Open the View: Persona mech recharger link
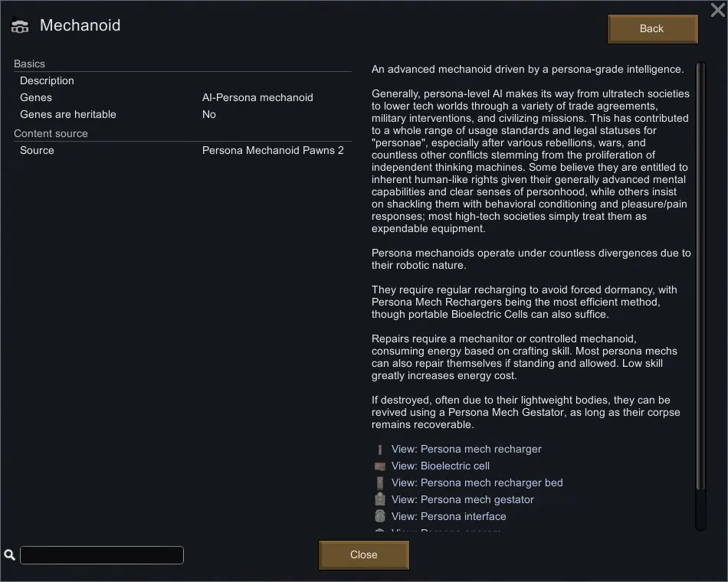Screen dimensions: 728x582 (x=466, y=450)
